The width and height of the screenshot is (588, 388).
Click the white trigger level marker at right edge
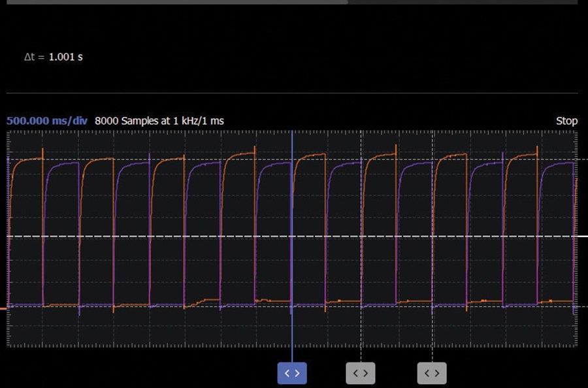(x=583, y=236)
